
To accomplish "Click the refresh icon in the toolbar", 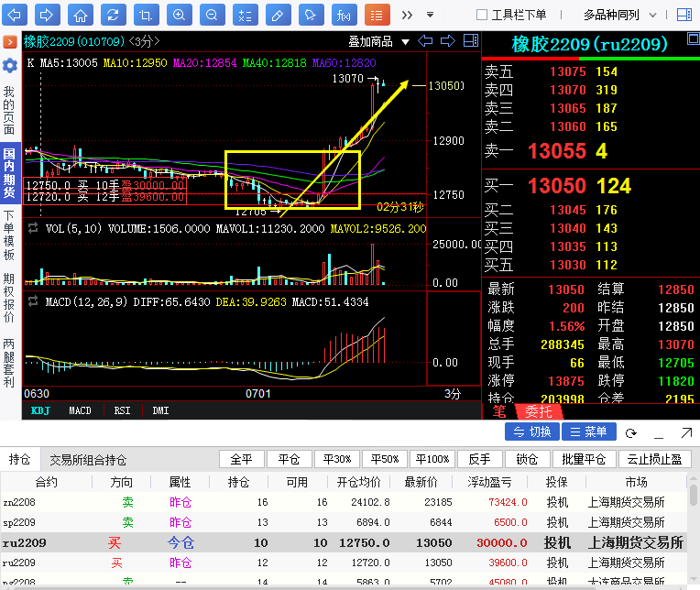I will pos(113,15).
